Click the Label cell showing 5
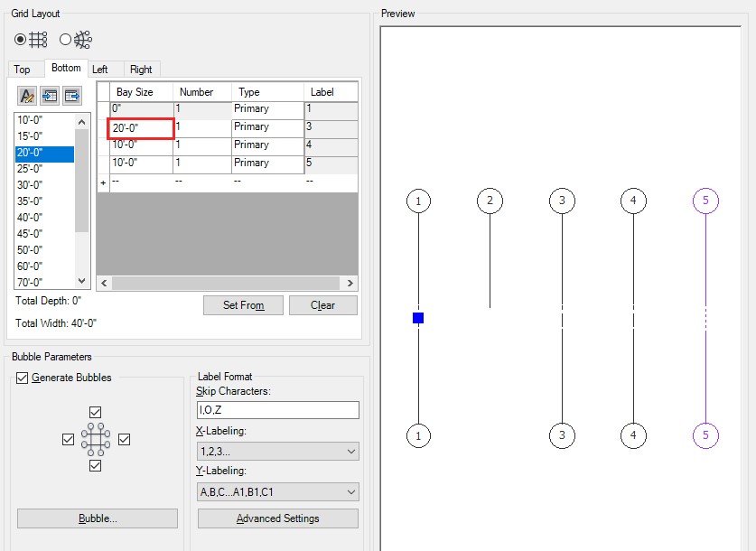This screenshot has width=756, height=551. tap(331, 165)
